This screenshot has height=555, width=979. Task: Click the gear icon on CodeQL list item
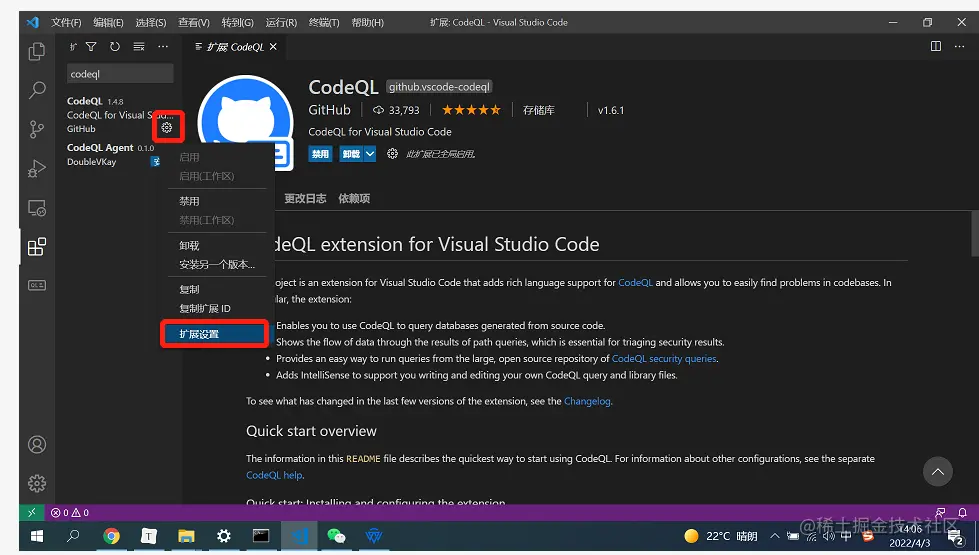(167, 127)
